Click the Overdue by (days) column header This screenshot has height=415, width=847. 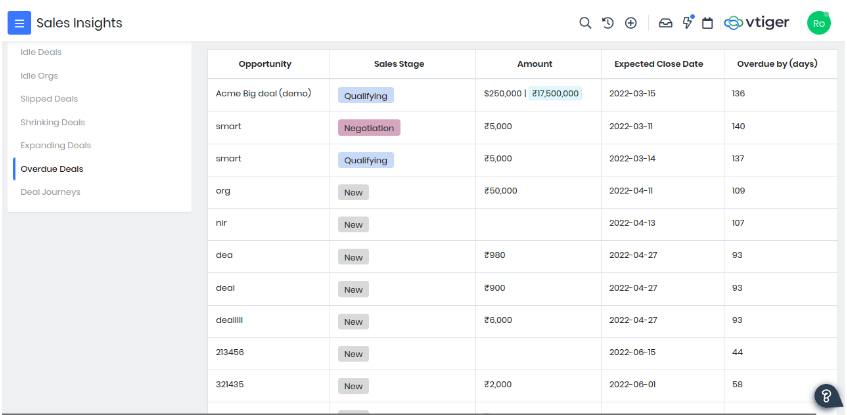[x=777, y=64]
